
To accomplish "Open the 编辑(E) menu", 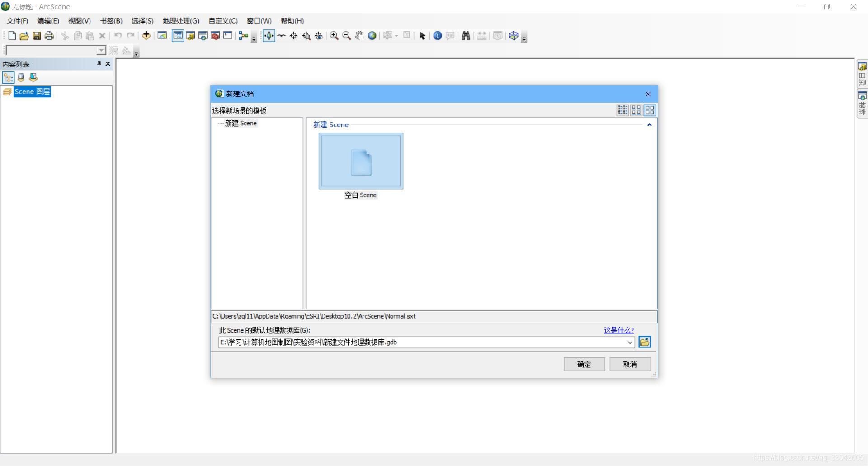I will point(48,21).
